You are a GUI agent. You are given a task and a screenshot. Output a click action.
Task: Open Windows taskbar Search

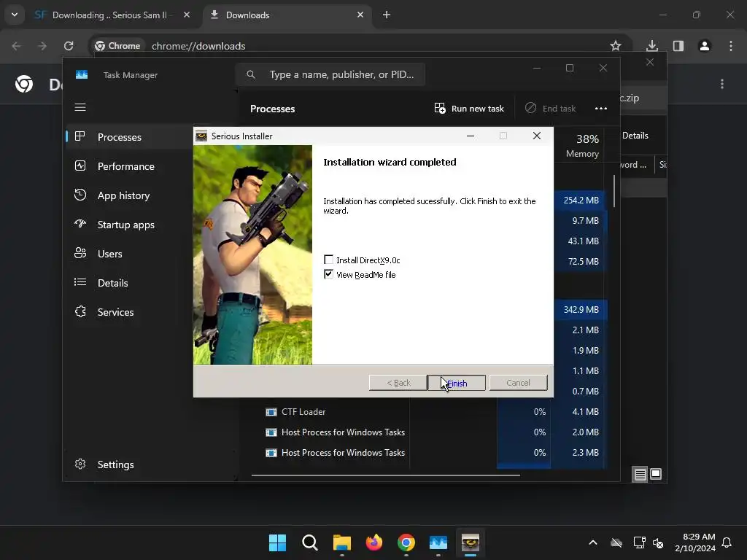pos(309,542)
